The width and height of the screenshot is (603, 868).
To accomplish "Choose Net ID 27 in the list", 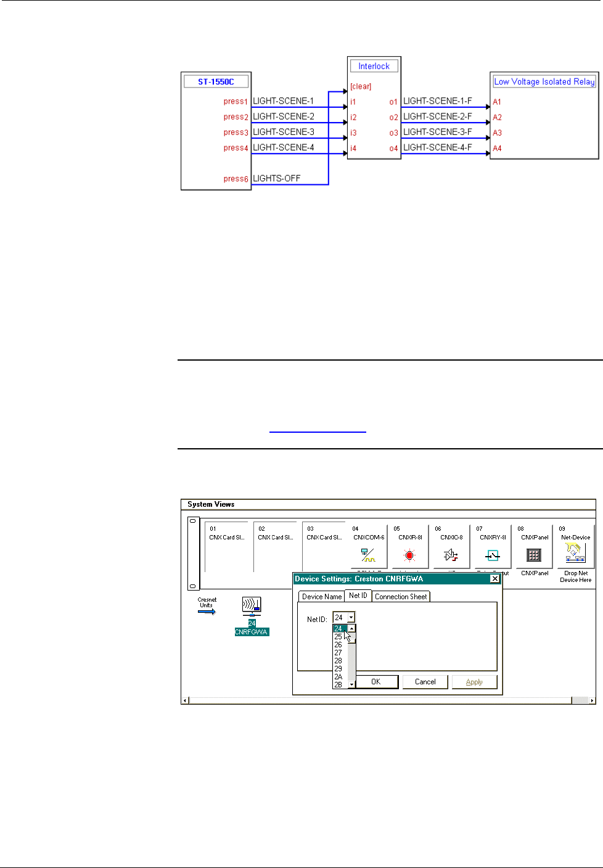I will tap(340, 653).
